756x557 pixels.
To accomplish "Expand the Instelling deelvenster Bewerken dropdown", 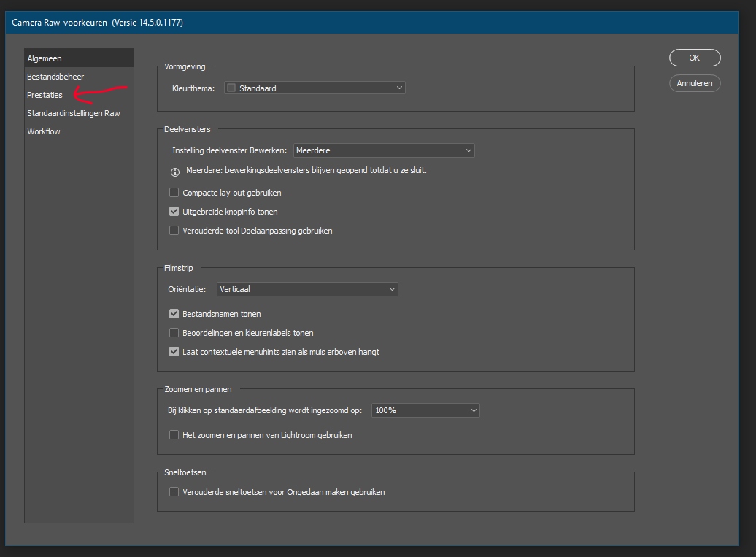I will [x=384, y=150].
